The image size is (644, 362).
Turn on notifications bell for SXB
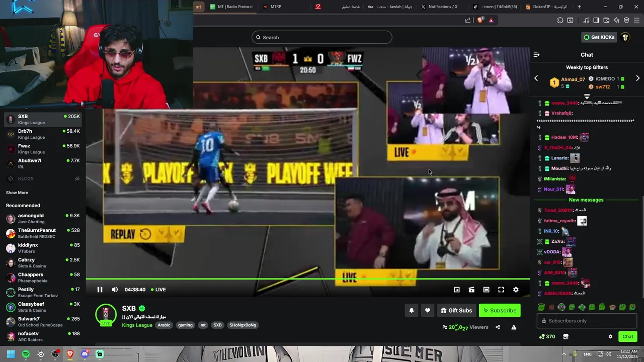tap(411, 311)
